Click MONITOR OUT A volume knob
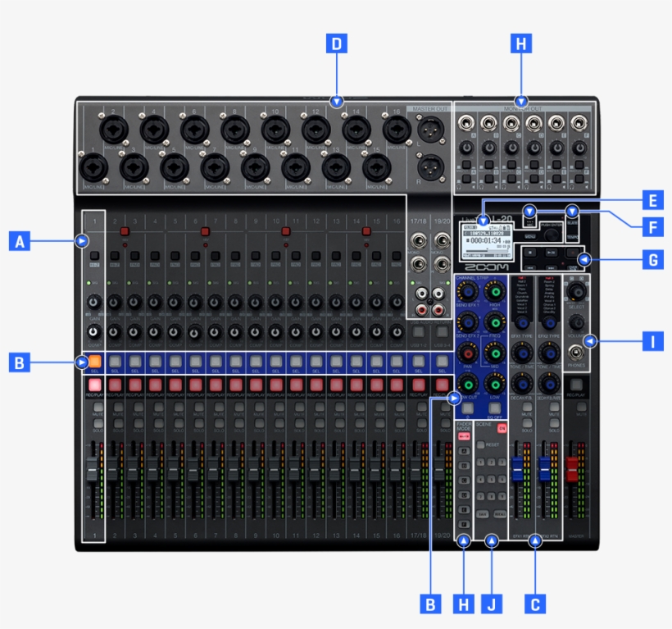Viewport: 672px width, 629px height. point(466,148)
